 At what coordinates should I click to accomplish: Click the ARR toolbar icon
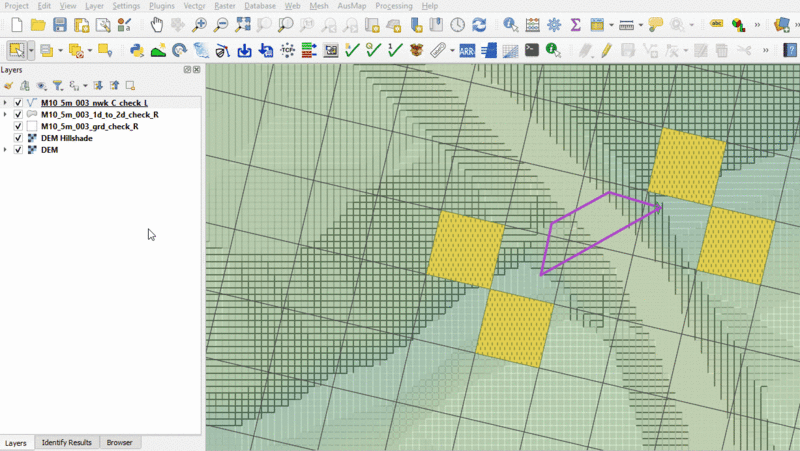(x=466, y=49)
